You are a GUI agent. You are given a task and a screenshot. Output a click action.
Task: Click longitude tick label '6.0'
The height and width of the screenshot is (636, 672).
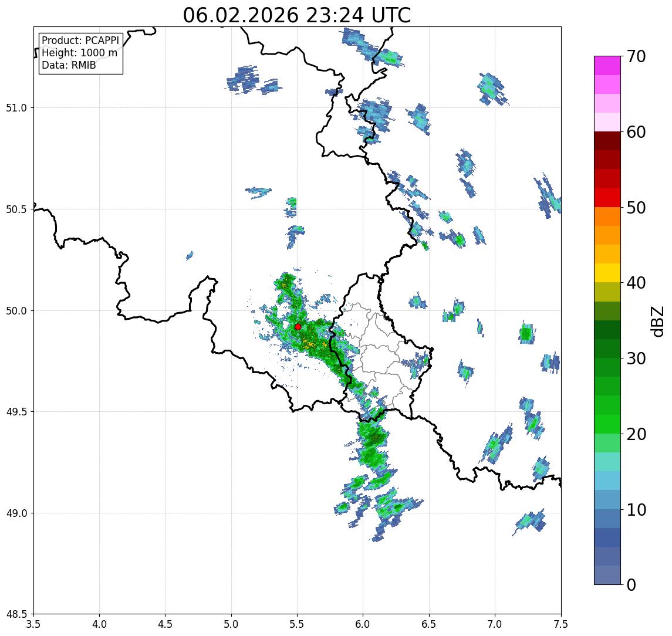point(363,624)
